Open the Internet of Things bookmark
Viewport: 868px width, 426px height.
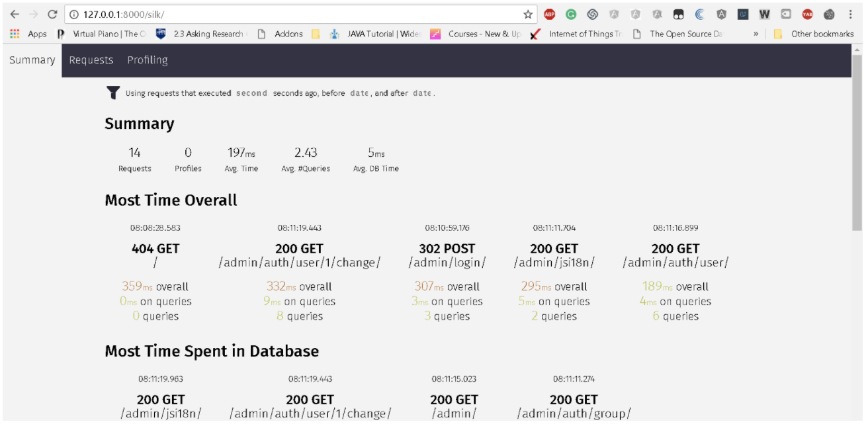pyautogui.click(x=576, y=34)
